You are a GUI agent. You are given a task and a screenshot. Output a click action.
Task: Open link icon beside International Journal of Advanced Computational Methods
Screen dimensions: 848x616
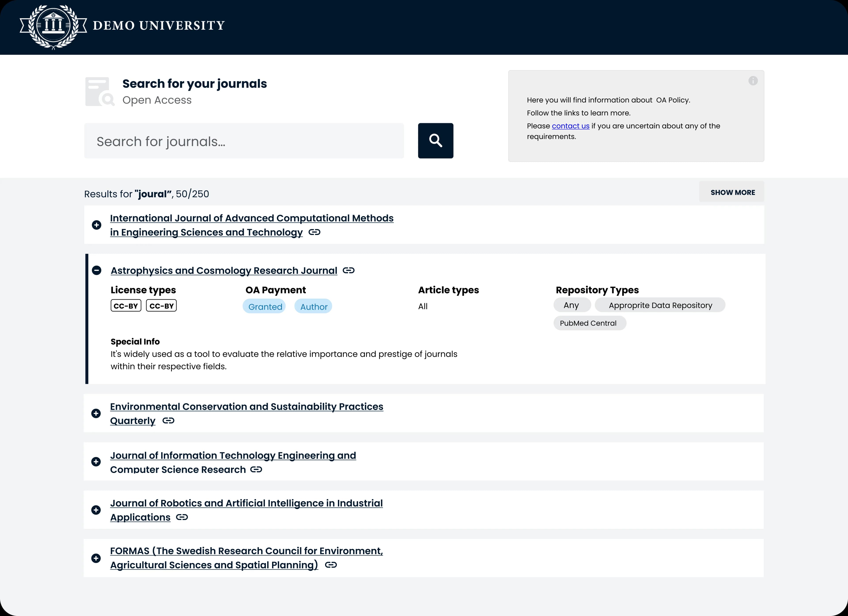pyautogui.click(x=314, y=232)
